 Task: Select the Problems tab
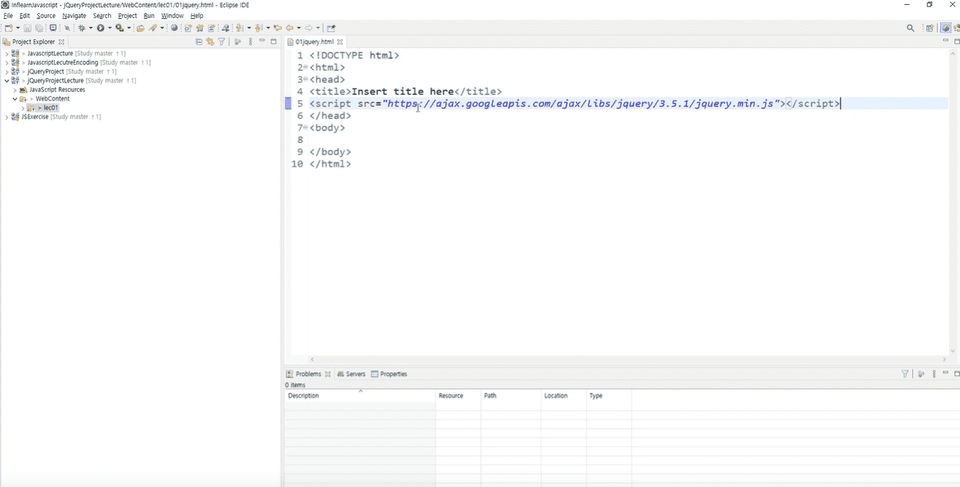tap(308, 374)
